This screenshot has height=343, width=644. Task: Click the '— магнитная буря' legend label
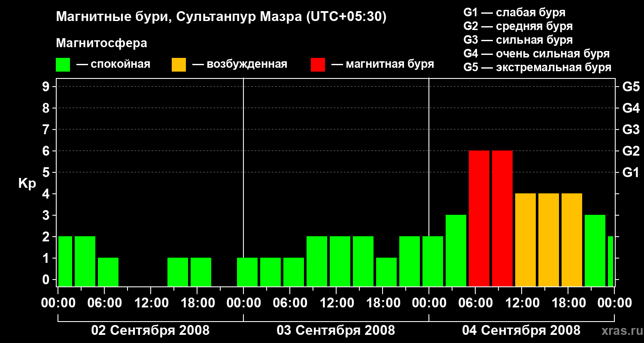pos(383,65)
